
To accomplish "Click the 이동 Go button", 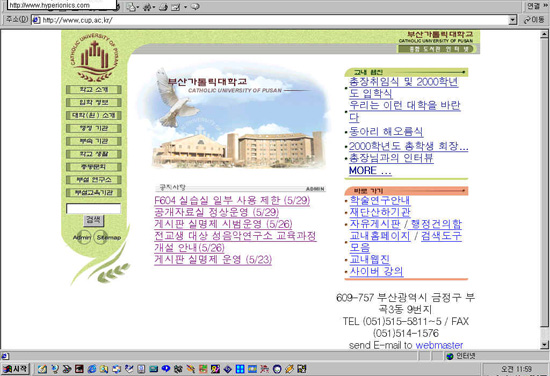I will tap(534, 20).
